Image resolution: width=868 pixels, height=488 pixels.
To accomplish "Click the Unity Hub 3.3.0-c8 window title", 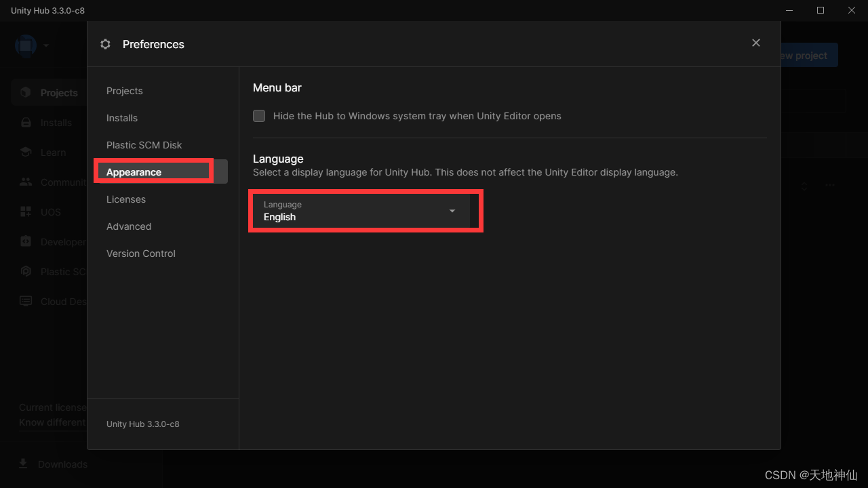I will point(47,11).
